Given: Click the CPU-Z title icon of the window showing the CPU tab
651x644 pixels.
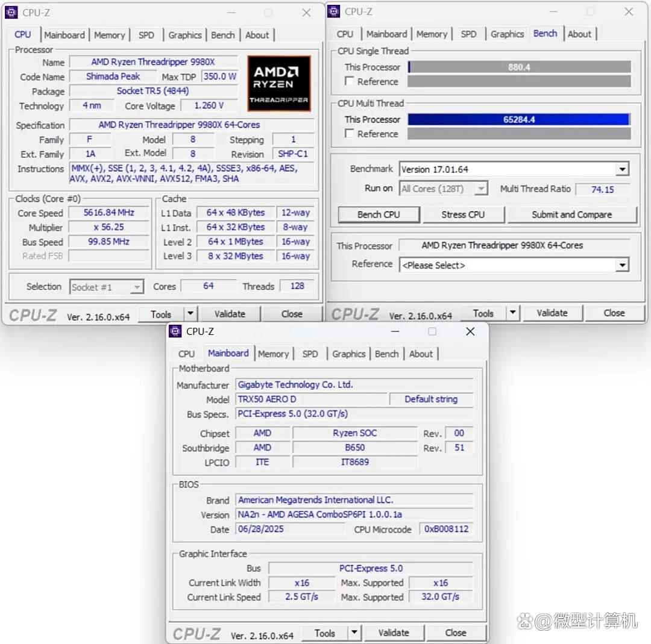Looking at the screenshot, I should click(x=11, y=12).
